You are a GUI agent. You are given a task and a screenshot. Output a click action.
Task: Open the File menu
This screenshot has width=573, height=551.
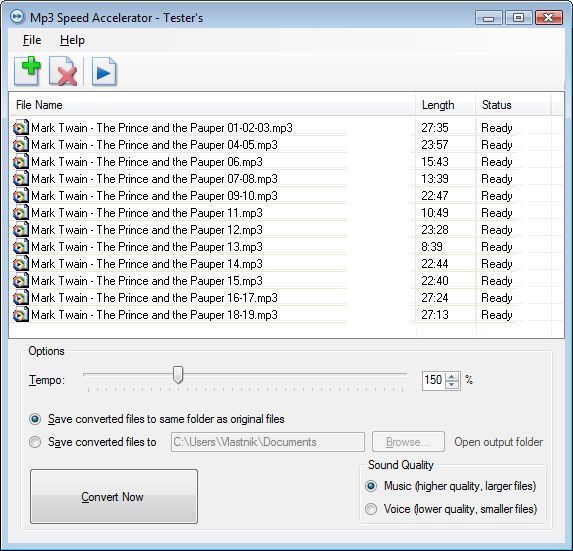(x=32, y=40)
